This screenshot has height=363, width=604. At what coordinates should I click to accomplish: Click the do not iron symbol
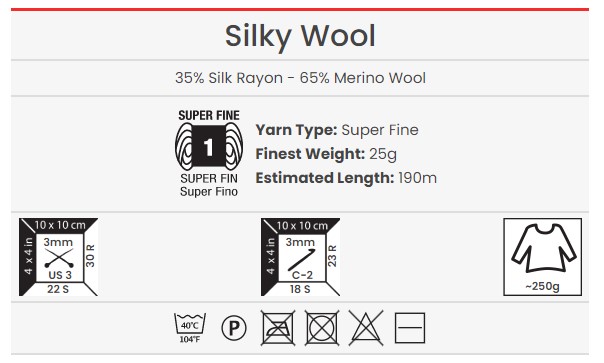[278, 328]
